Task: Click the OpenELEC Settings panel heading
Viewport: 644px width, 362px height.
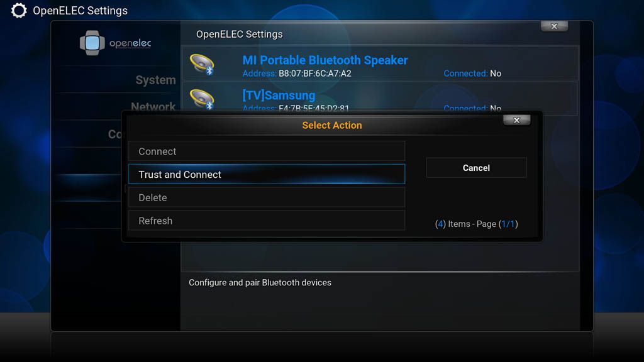Action: point(240,34)
